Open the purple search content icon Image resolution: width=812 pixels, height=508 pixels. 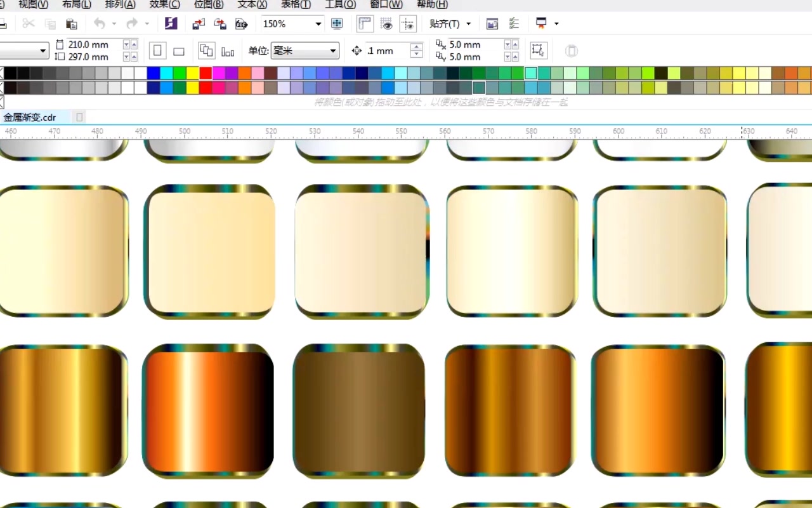[171, 24]
